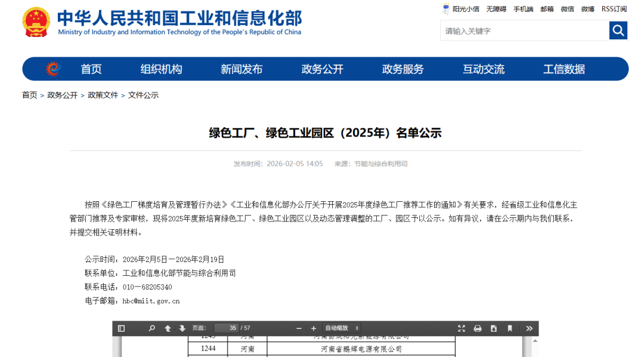The width and height of the screenshot is (644, 357).
Task: Switch to the 政务公开 menu
Action: [x=322, y=69]
